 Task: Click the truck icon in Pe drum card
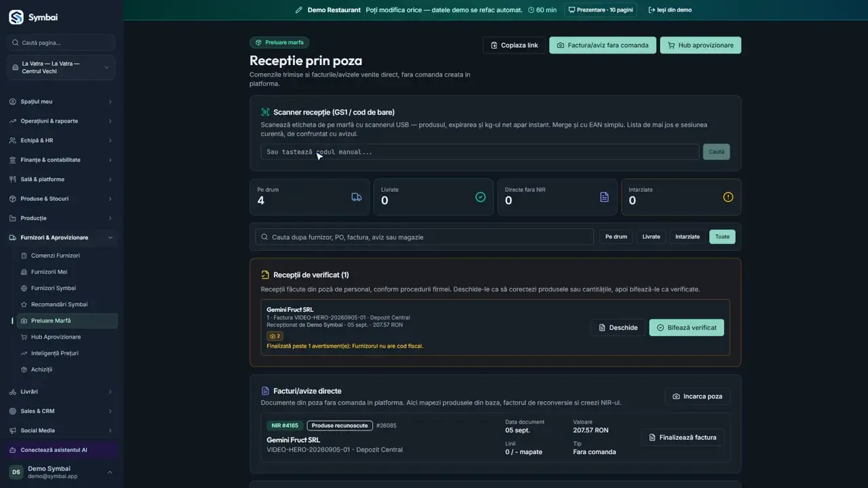tap(357, 197)
